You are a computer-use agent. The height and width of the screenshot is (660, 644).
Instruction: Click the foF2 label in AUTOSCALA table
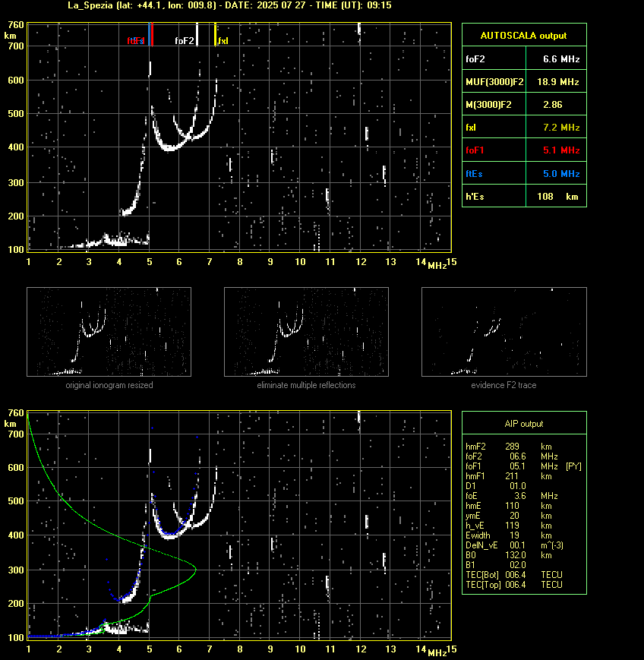pyautogui.click(x=475, y=59)
